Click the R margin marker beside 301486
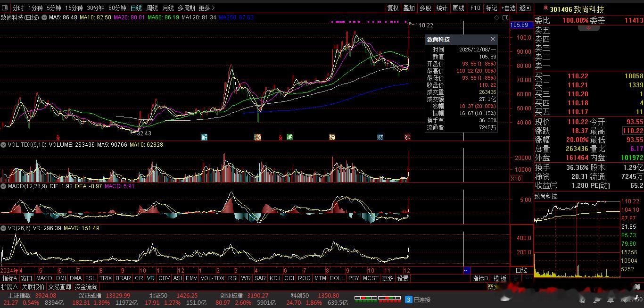The height and width of the screenshot is (308, 644). click(546, 8)
